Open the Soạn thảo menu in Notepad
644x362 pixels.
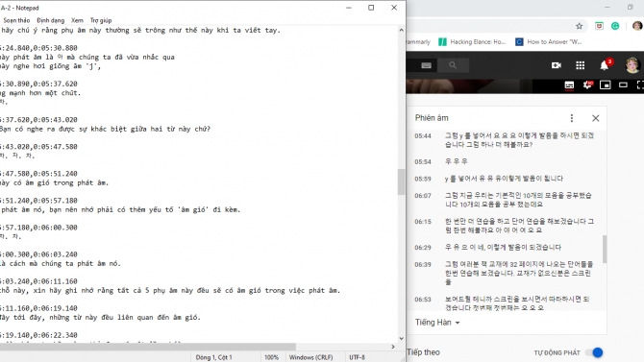click(x=16, y=20)
